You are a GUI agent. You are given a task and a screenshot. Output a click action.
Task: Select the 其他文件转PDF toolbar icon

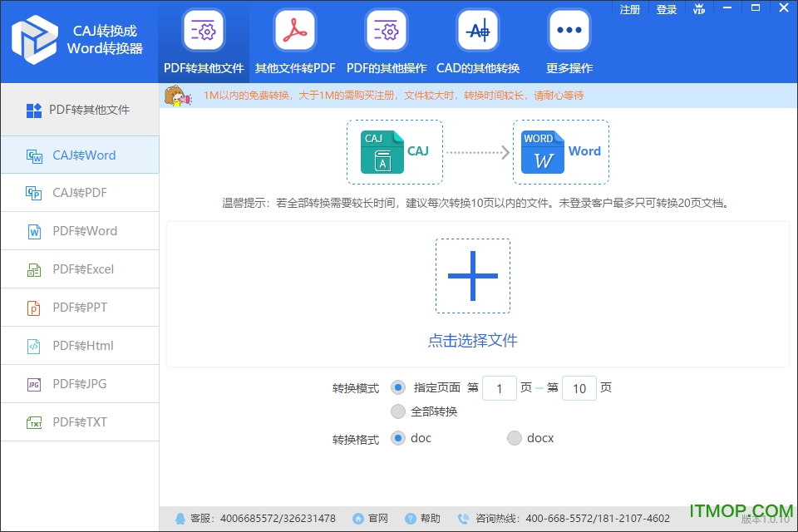point(294,32)
